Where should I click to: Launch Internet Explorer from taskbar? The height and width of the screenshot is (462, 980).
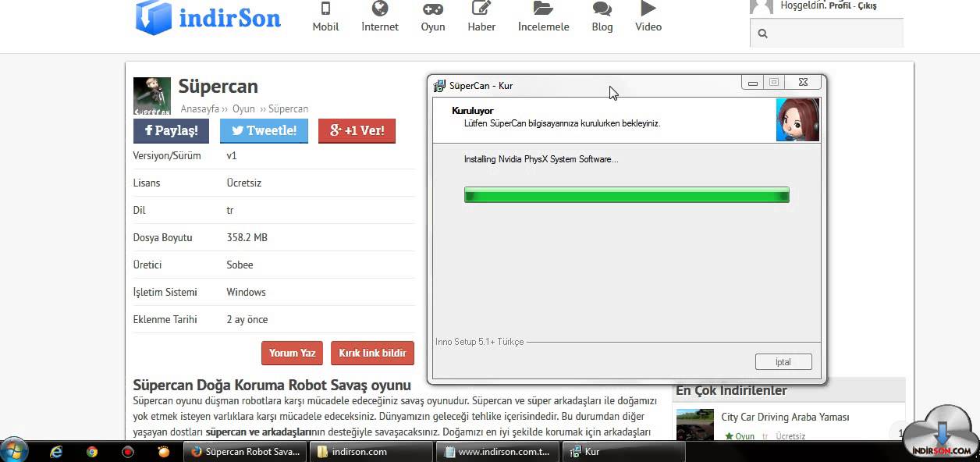(x=56, y=451)
